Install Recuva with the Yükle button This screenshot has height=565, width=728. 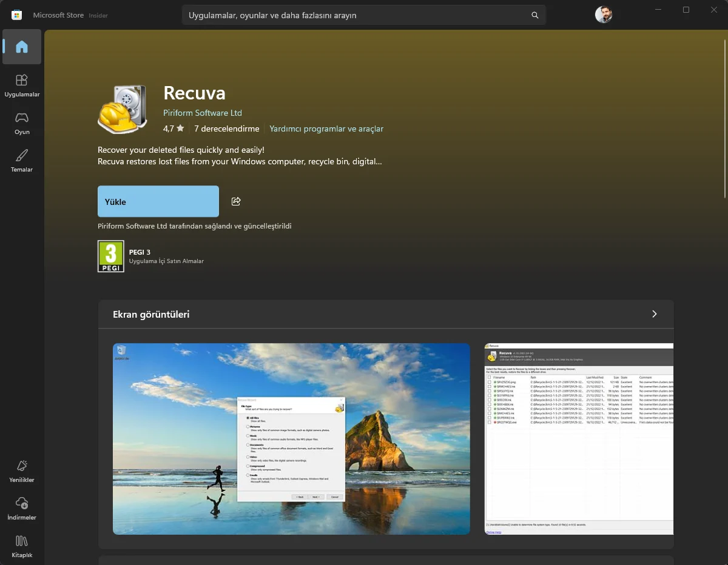tap(158, 201)
